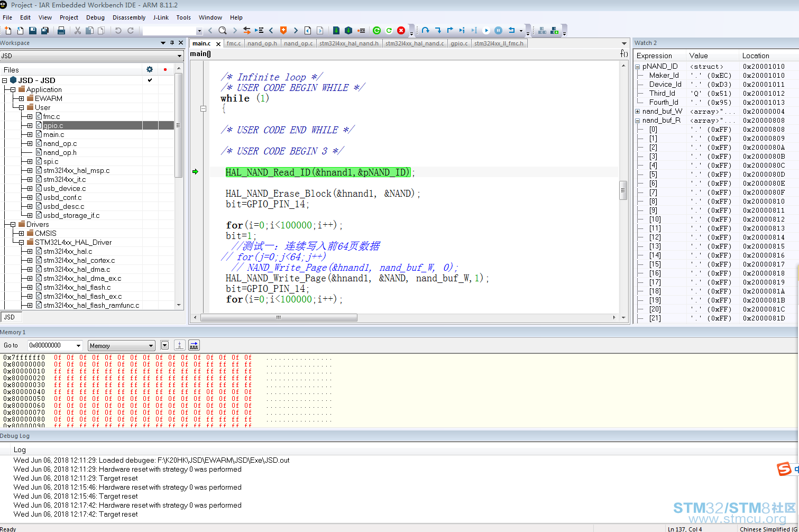Switch to the gpio.c editor tab
Viewport: 799px width, 532px height.
459,43
